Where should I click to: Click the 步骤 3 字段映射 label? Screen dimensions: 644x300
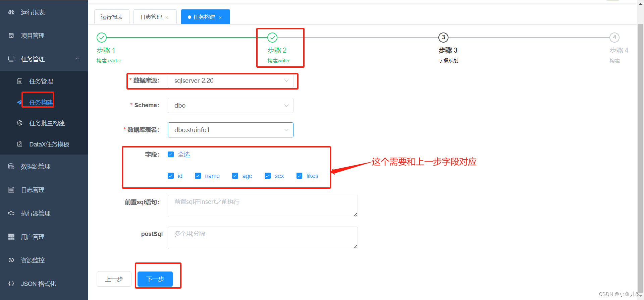(x=448, y=55)
